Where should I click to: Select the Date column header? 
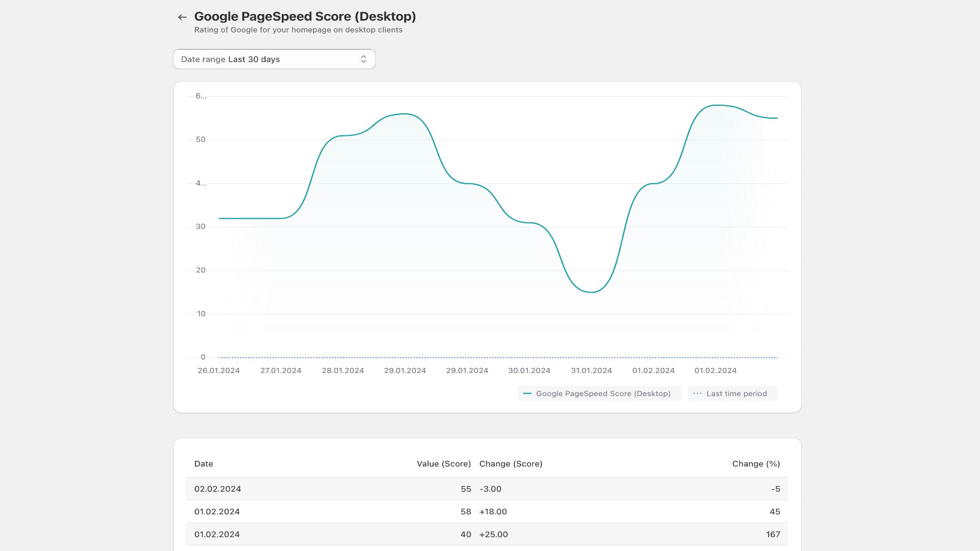pos(203,463)
